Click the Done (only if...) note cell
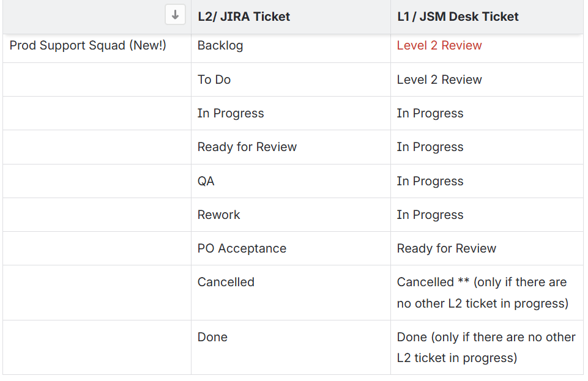 (486, 347)
